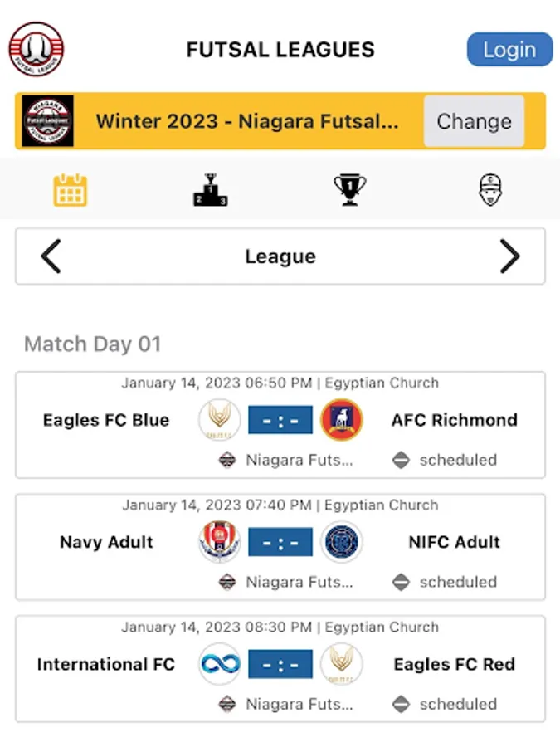
Task: Open the standings podium icon tab
Action: point(210,190)
